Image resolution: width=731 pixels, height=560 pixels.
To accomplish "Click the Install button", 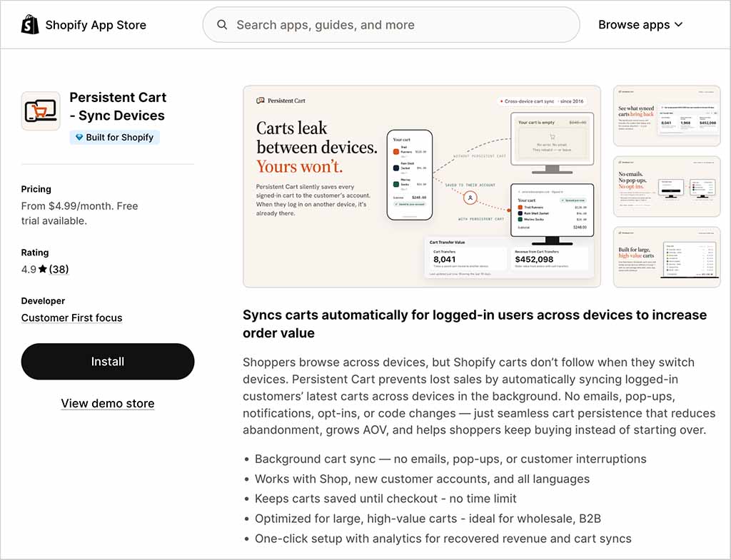I will (108, 362).
